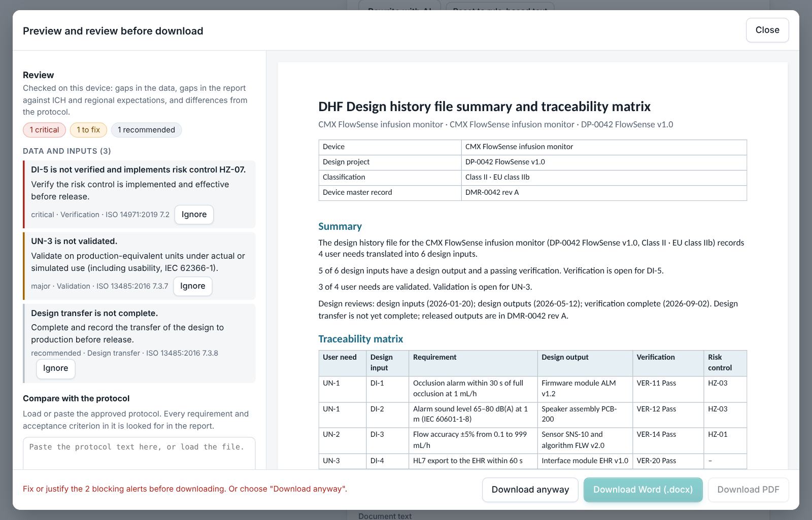Ignore the UN-3 not validated alert
This screenshot has height=520, width=812.
193,286
